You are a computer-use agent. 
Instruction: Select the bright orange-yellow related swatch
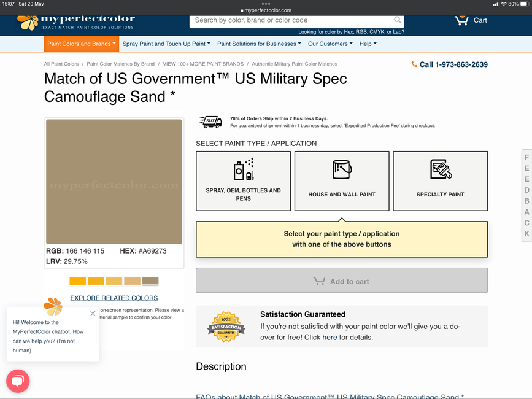(x=78, y=281)
